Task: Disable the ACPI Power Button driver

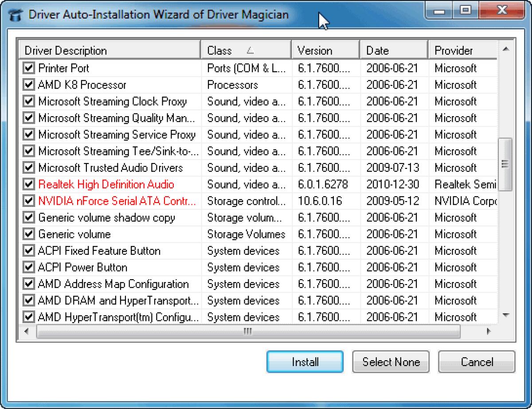Action: click(28, 267)
